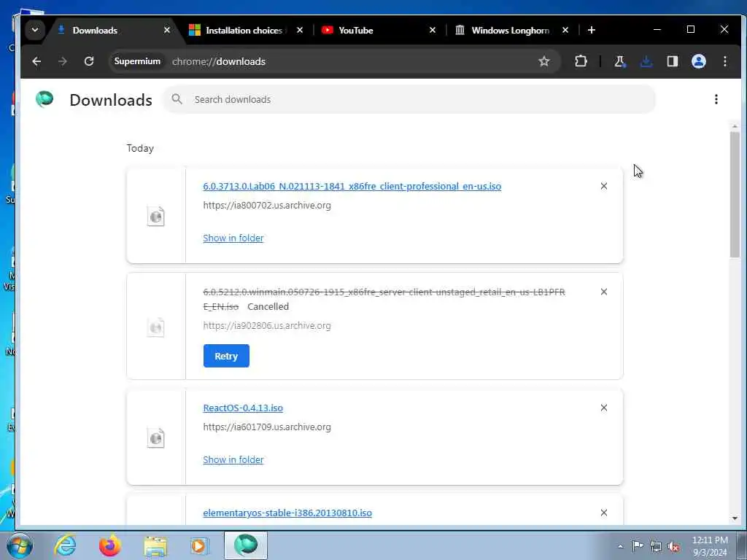Open the ReactOS-0.4.13.iso file link
The width and height of the screenshot is (747, 560).
coord(243,408)
